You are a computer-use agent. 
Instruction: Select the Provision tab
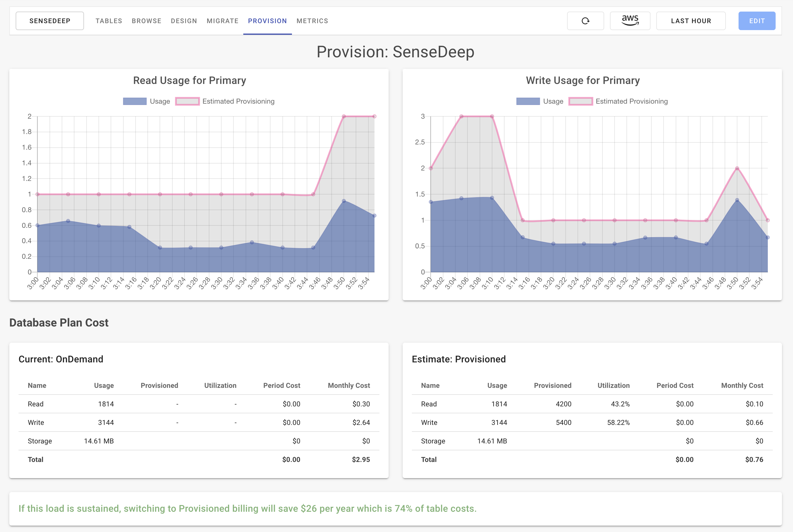(x=268, y=21)
